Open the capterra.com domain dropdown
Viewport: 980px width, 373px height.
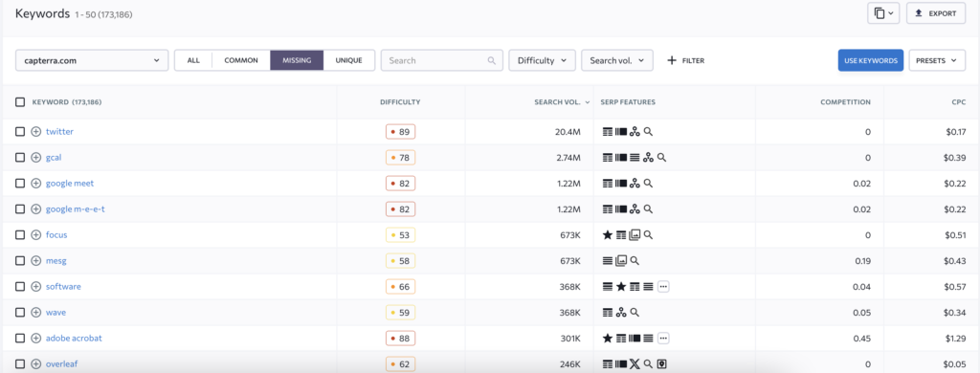(x=92, y=60)
